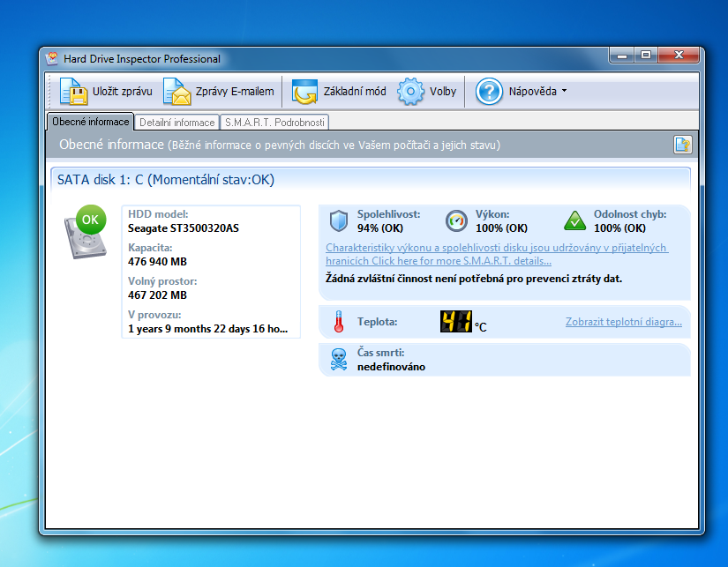
Task: Switch to the Detailní informace tab
Action: [176, 123]
